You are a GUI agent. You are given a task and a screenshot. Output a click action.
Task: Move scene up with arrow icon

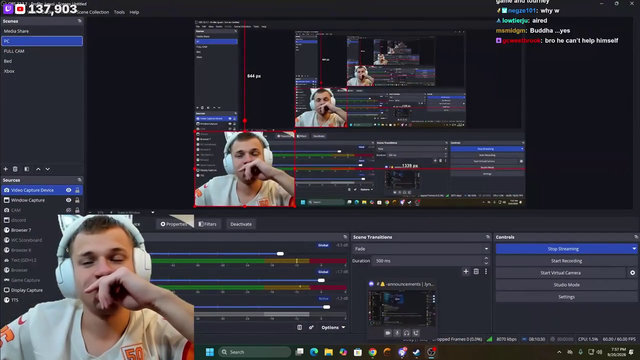(38, 169)
